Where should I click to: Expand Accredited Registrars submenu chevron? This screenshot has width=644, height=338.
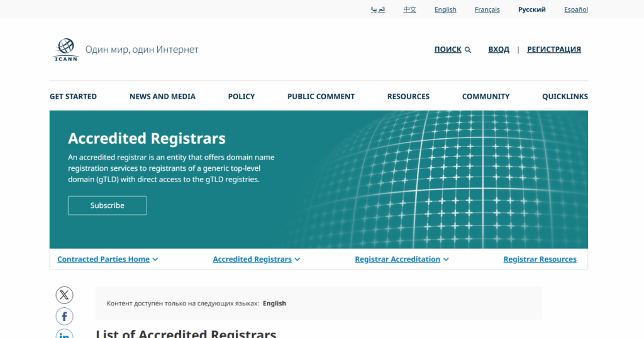(x=297, y=259)
